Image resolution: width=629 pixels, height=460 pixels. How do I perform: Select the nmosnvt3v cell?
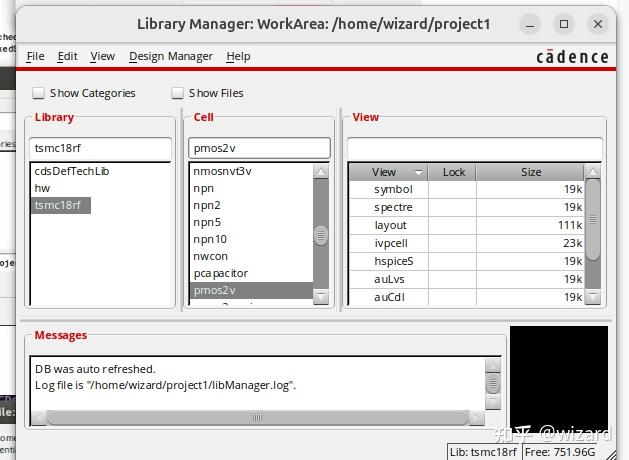pos(251,171)
